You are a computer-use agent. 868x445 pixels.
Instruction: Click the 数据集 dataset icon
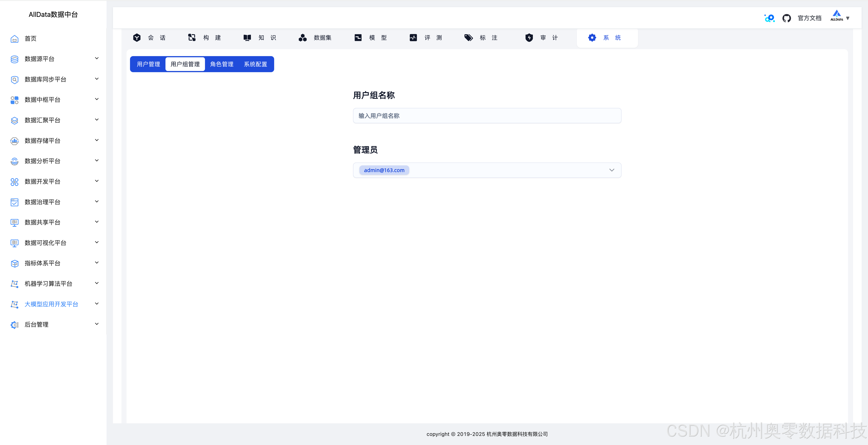(x=302, y=38)
